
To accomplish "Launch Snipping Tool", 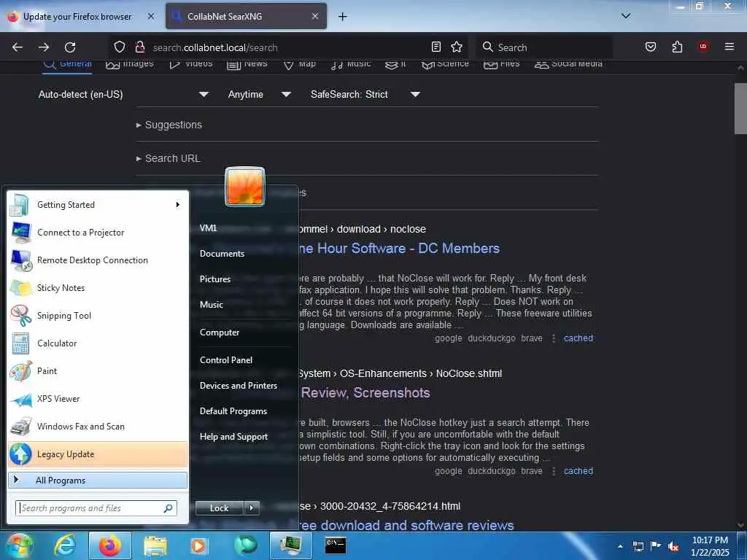I will point(98,315).
